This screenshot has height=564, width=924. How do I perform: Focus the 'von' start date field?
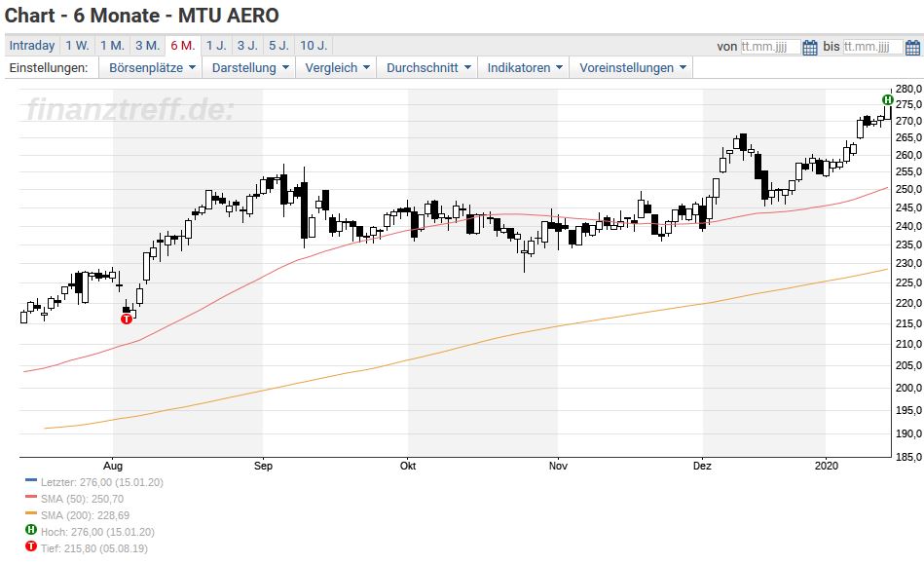[x=771, y=47]
